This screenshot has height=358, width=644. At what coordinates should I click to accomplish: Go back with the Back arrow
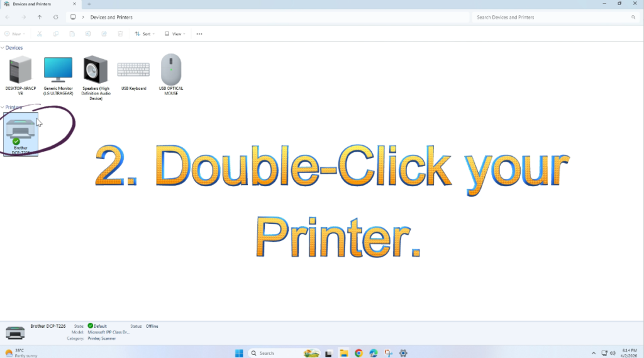coord(8,17)
